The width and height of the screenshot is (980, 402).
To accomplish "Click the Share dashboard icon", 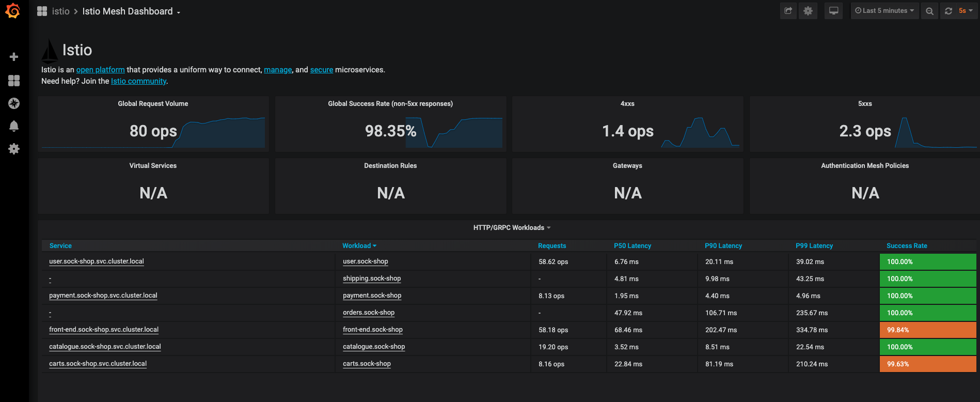I will 788,11.
